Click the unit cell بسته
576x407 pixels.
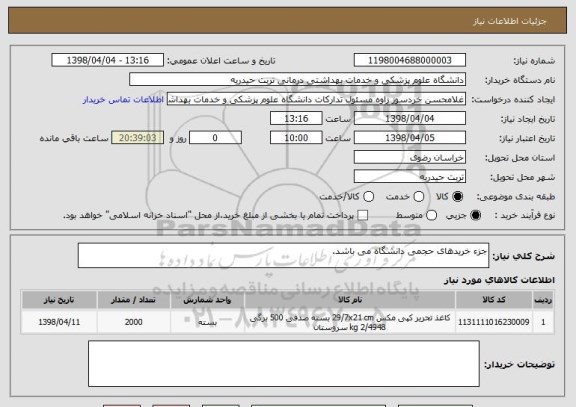point(208,322)
